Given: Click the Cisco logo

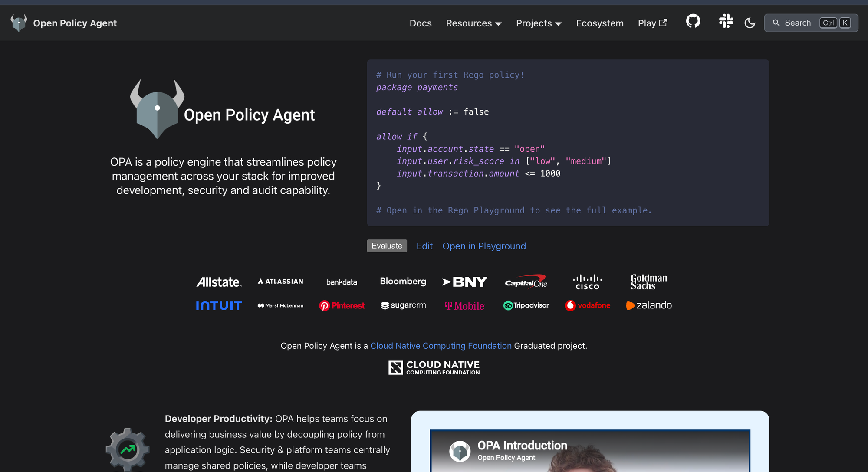Looking at the screenshot, I should 587,282.
